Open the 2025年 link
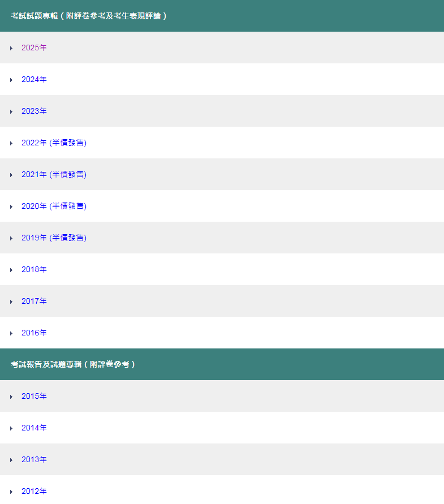The width and height of the screenshot is (444, 504). (34, 48)
